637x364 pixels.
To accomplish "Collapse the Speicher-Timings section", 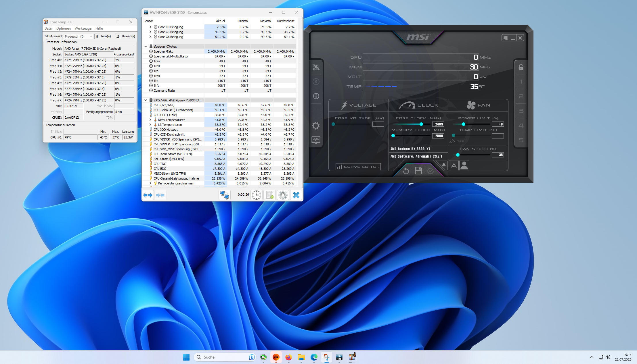I will [x=146, y=47].
